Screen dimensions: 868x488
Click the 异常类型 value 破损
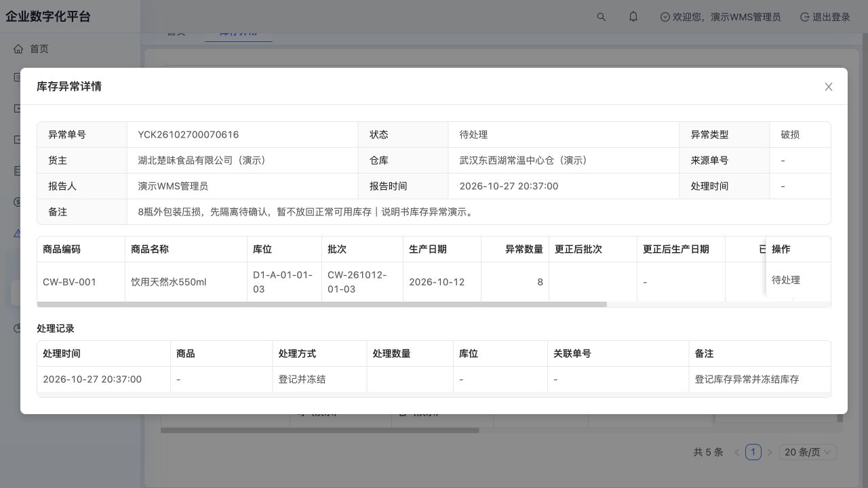tap(790, 135)
